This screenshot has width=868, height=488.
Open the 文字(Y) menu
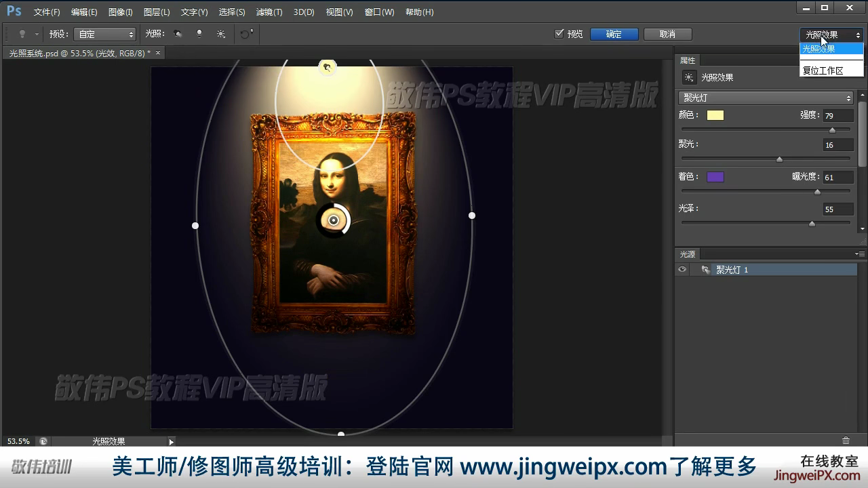(195, 12)
